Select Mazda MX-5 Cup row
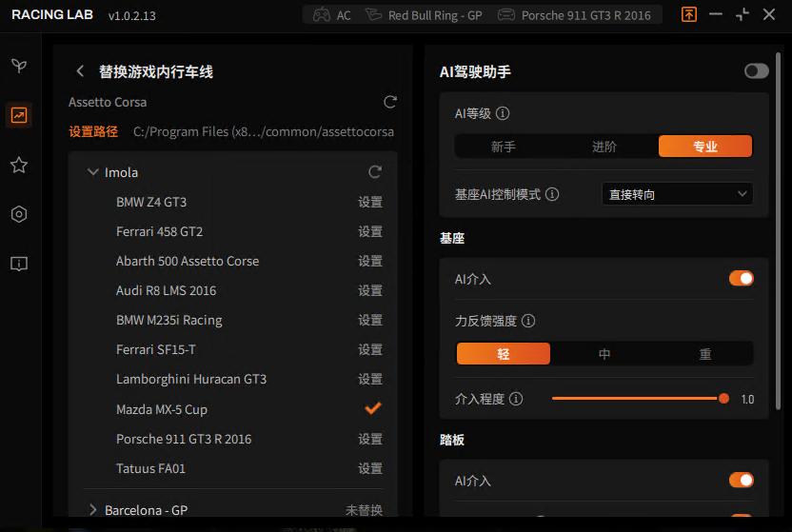Image resolution: width=792 pixels, height=532 pixels. point(233,409)
